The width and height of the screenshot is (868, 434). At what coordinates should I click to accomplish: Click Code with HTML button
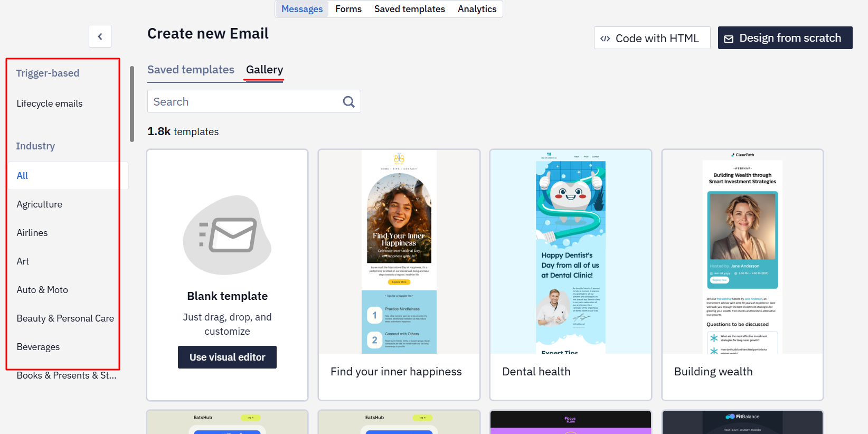(x=652, y=38)
